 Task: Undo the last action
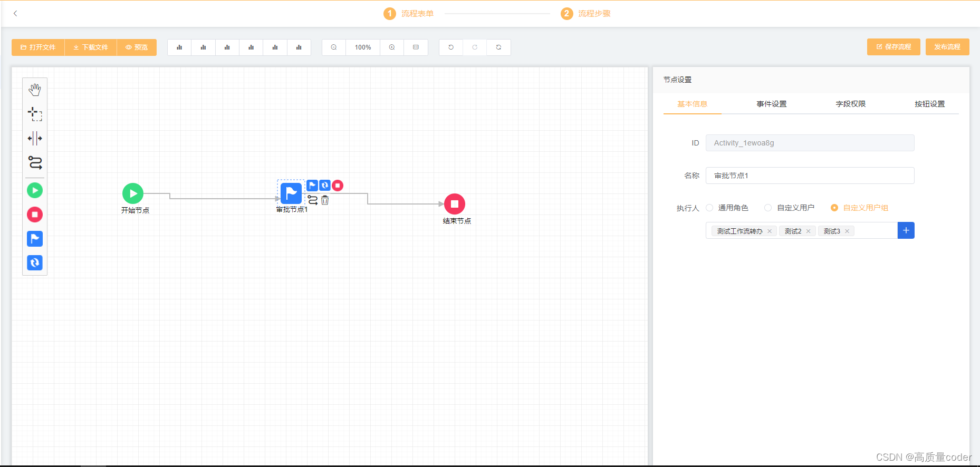451,47
